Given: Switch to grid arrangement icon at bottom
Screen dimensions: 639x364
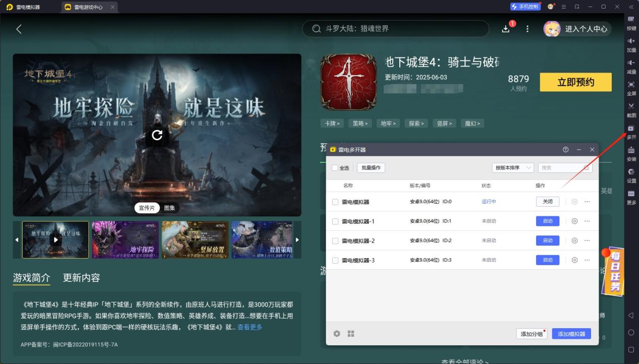Looking at the screenshot, I should (351, 334).
